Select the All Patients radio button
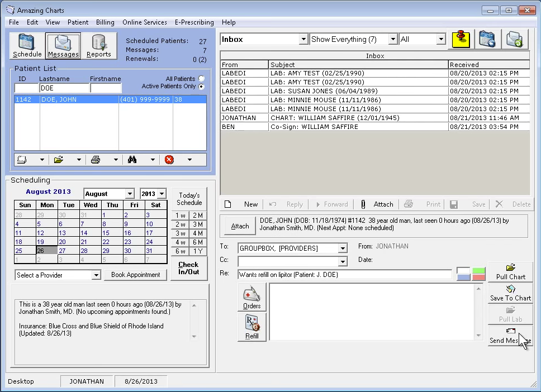The width and height of the screenshot is (541, 392). click(x=201, y=79)
